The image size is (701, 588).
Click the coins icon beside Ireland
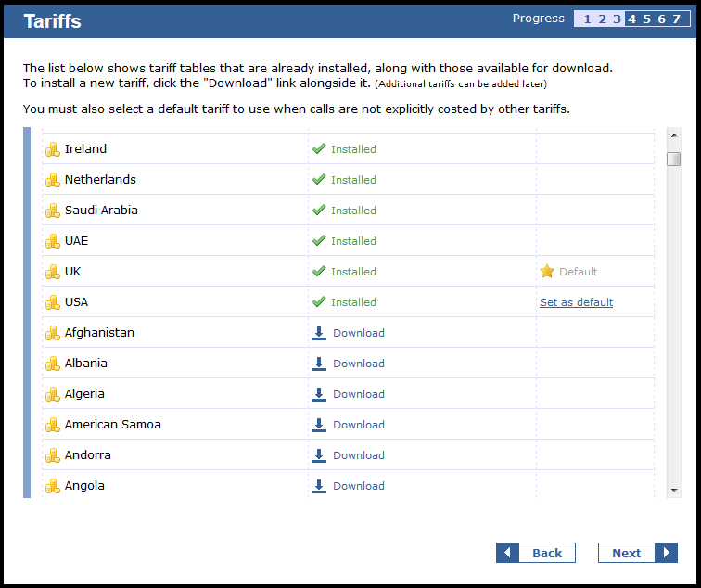53,149
